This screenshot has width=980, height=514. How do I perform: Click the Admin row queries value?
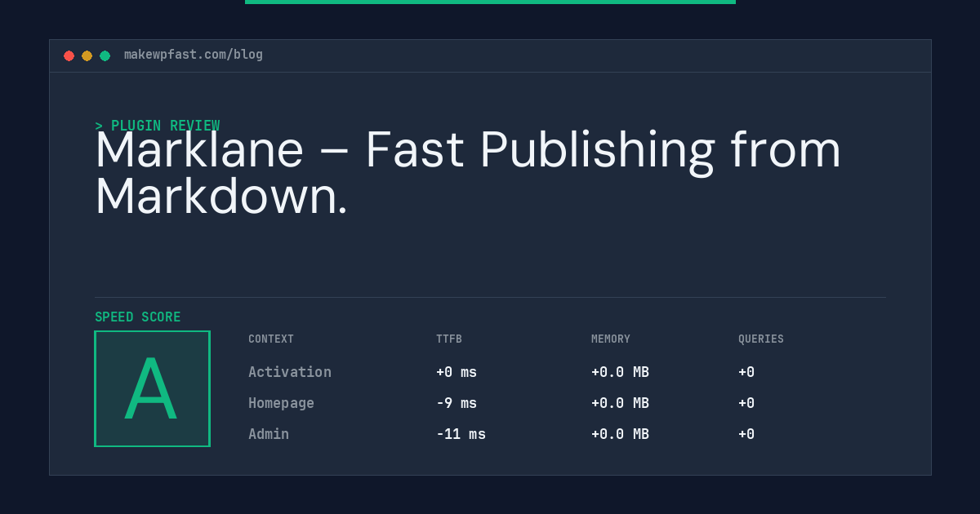(746, 434)
